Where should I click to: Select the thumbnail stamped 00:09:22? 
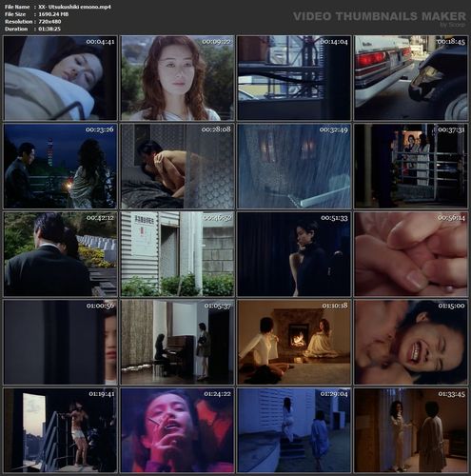tap(178, 78)
